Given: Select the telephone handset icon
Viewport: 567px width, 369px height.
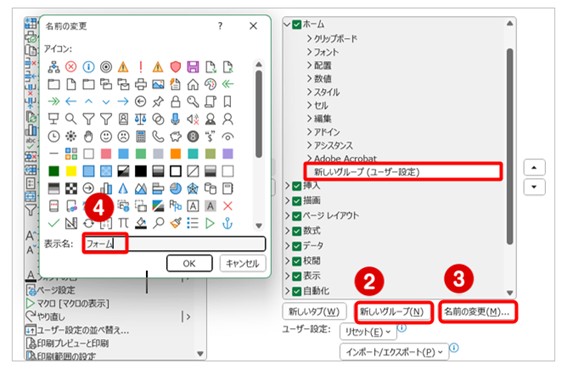Looking at the screenshot, I should click(x=158, y=136).
